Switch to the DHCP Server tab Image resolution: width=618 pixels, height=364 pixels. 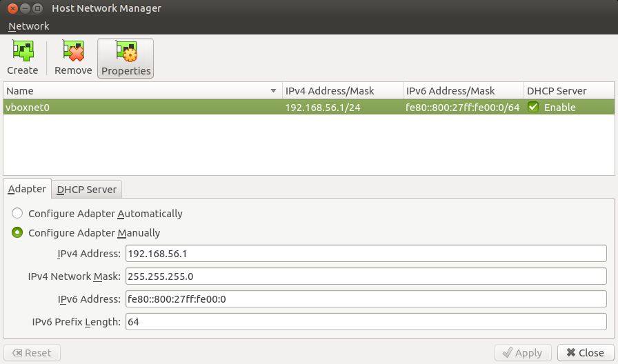(x=87, y=190)
